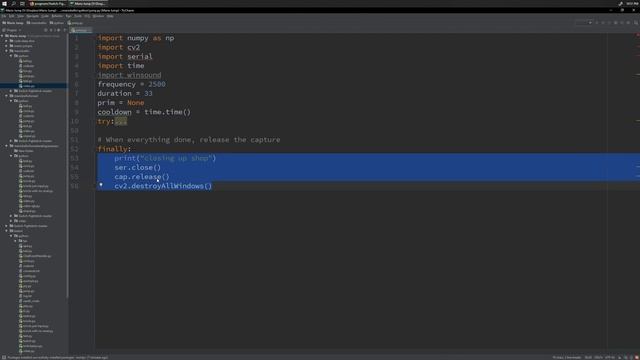Click the Windows Start button
The width and height of the screenshot is (640, 360).
click(4, 4)
